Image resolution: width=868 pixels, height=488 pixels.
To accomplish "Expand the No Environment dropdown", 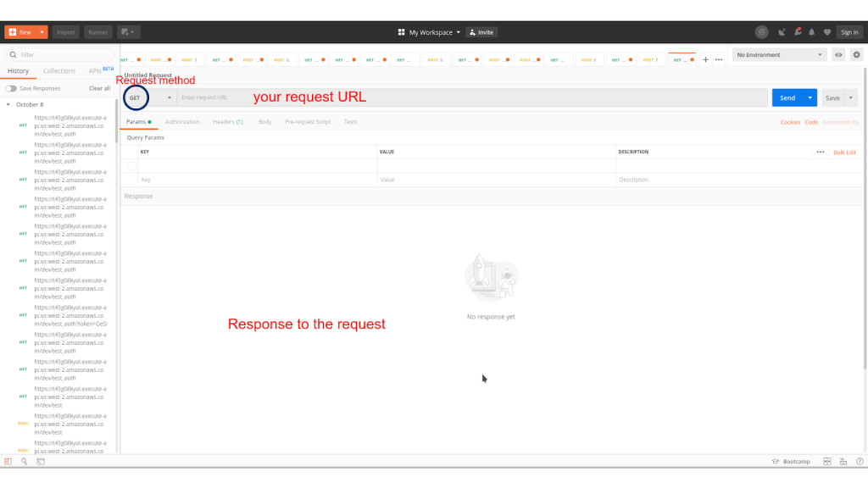I will coord(780,55).
